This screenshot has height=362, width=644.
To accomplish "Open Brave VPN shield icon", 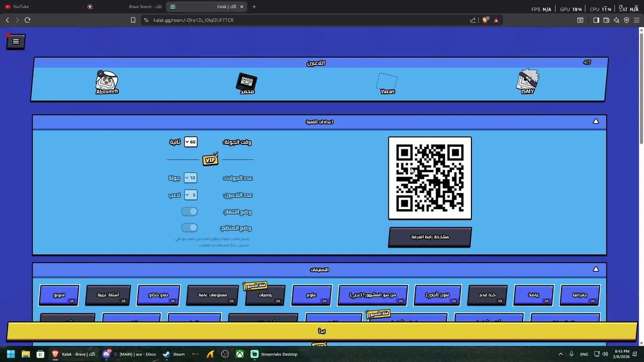I will click(x=626, y=20).
